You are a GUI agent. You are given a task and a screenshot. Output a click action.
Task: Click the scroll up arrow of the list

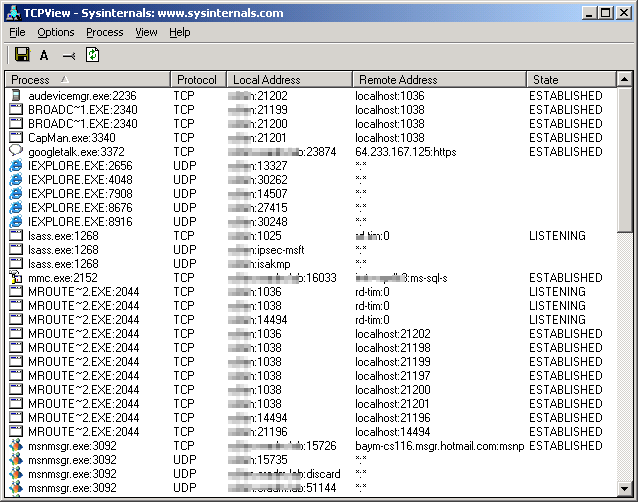(x=624, y=79)
